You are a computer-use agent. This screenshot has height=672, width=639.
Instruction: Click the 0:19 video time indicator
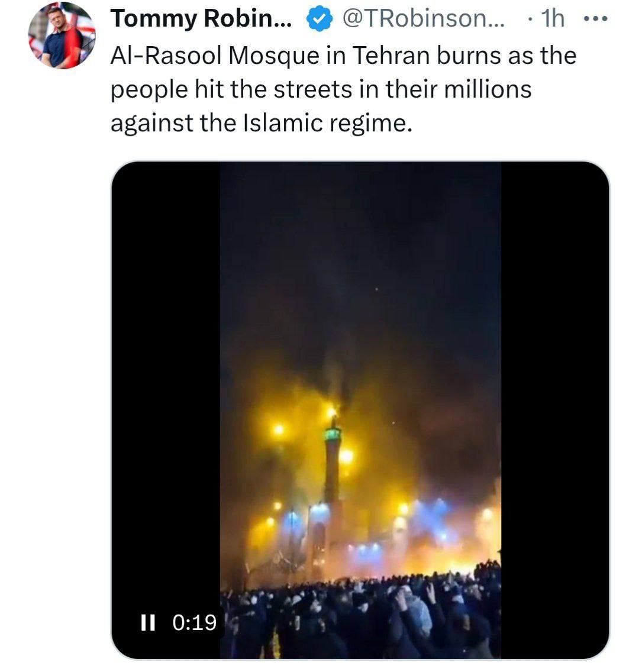(x=195, y=623)
